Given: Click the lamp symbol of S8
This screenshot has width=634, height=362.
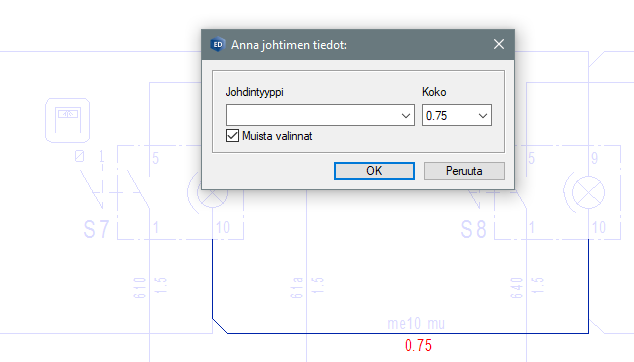Looking at the screenshot, I should (588, 193).
